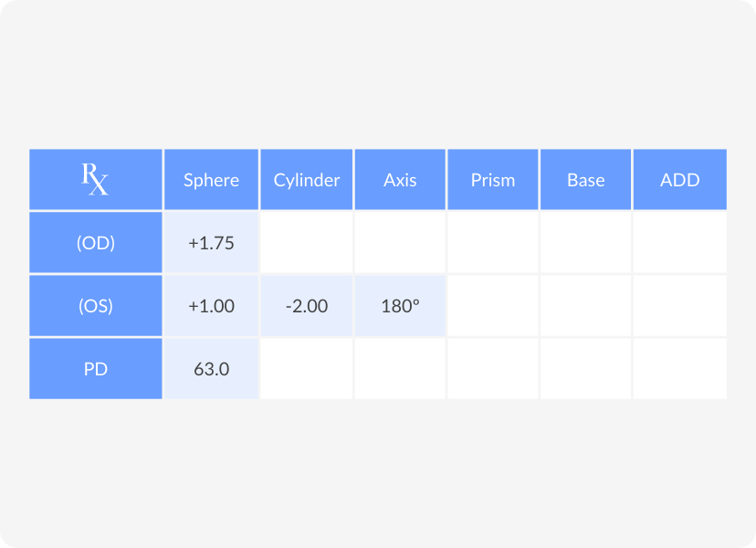The height and width of the screenshot is (548, 756).
Task: Select the empty OS Prism cell
Action: (x=493, y=305)
